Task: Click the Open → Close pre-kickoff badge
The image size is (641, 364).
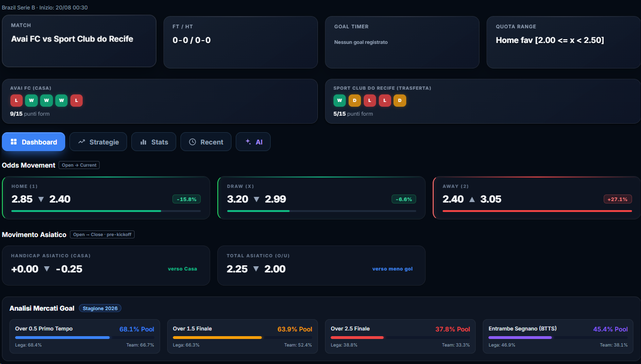Action: point(102,234)
